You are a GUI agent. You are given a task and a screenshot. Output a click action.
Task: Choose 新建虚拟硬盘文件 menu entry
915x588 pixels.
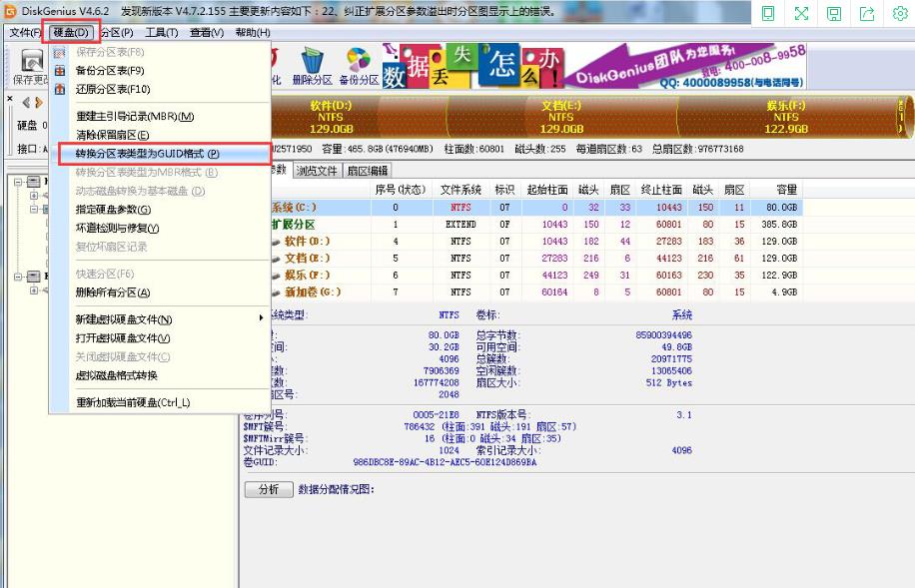coord(161,319)
